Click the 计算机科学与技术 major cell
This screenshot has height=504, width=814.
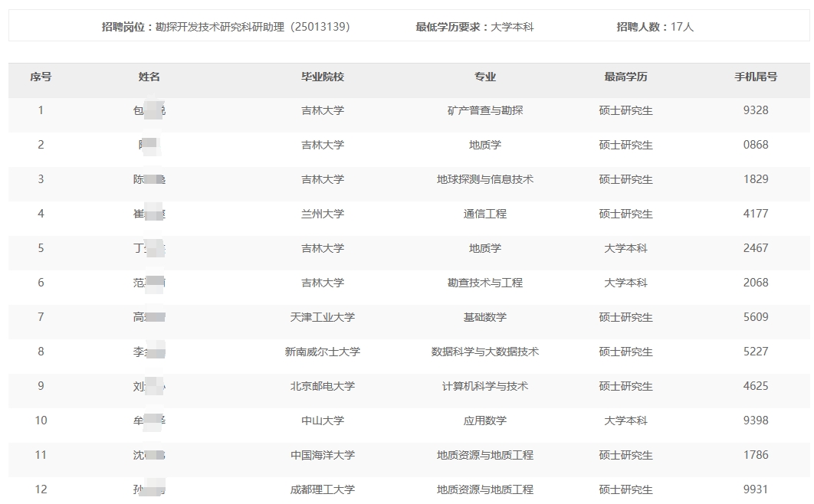pos(485,386)
